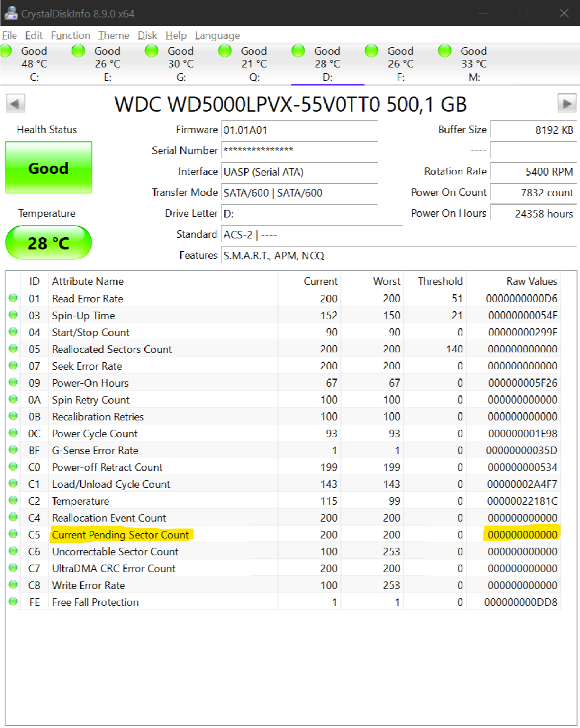Click the Attribute Name column header
Image resolution: width=580 pixels, height=728 pixels.
pos(88,281)
